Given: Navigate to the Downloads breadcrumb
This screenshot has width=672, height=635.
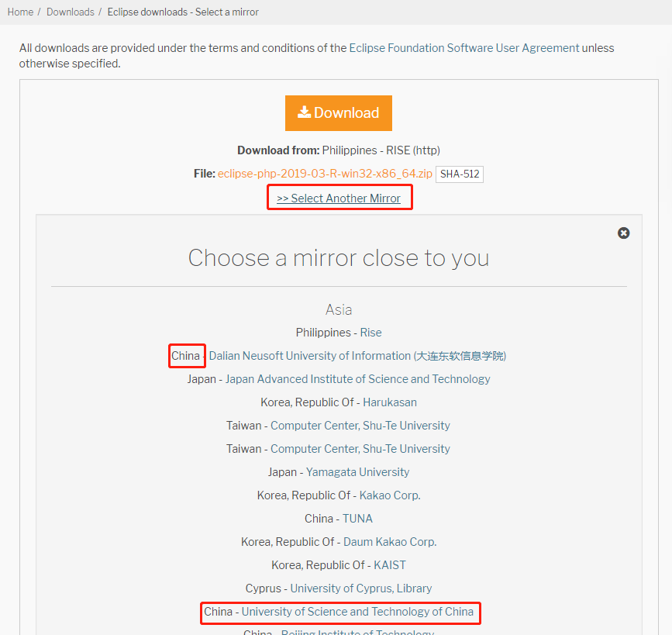Looking at the screenshot, I should pyautogui.click(x=71, y=12).
